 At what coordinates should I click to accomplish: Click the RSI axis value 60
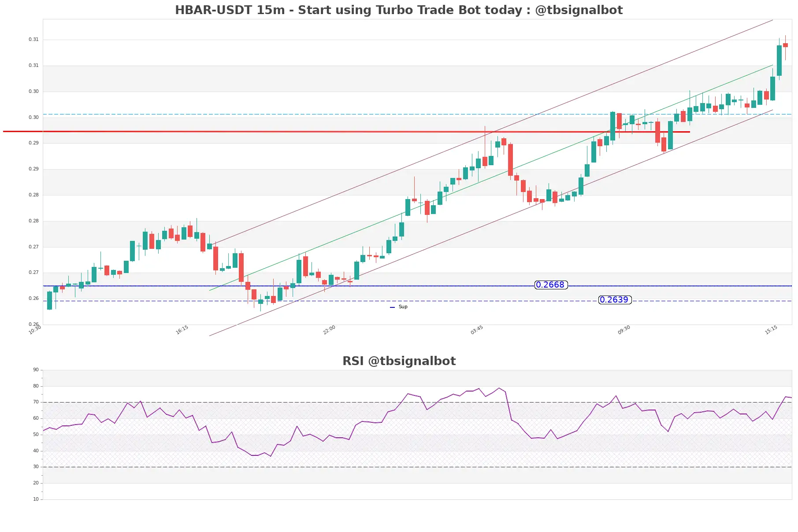pyautogui.click(x=36, y=418)
